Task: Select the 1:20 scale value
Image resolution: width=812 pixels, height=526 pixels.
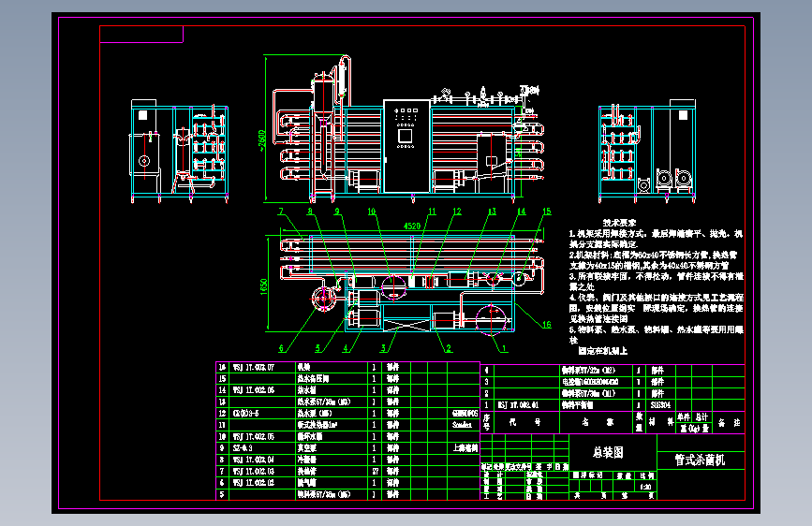Action: pyautogui.click(x=645, y=487)
